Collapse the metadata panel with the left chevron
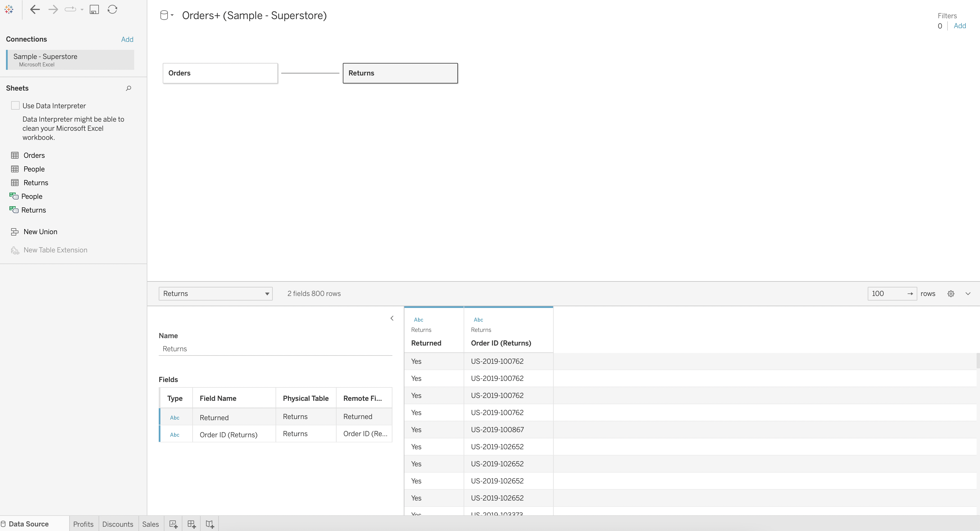980x531 pixels. click(392, 318)
